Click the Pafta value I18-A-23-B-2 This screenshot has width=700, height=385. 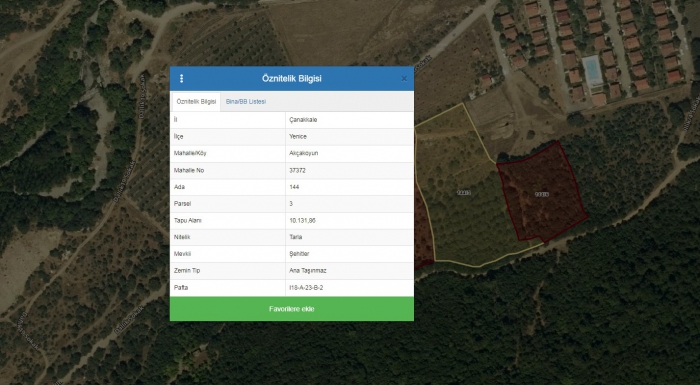[x=306, y=288]
